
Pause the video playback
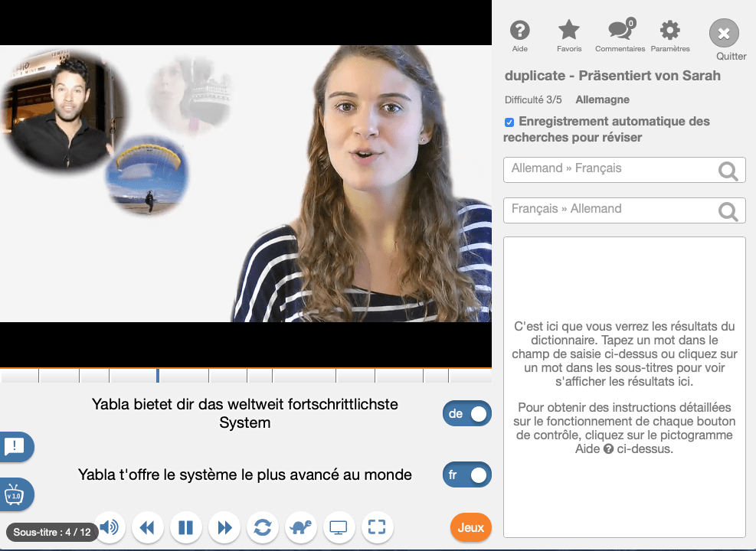click(185, 527)
